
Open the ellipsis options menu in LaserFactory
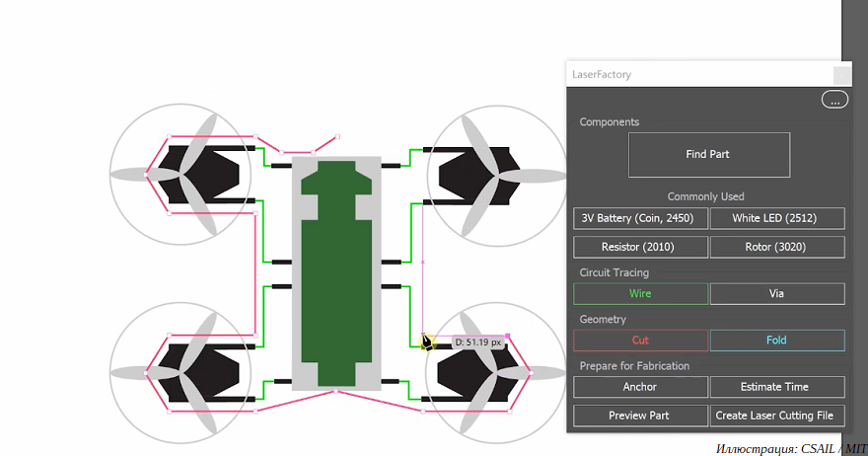coord(834,100)
